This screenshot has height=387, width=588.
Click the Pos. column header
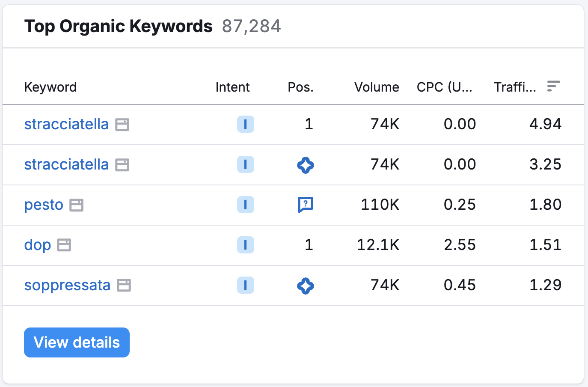click(300, 87)
